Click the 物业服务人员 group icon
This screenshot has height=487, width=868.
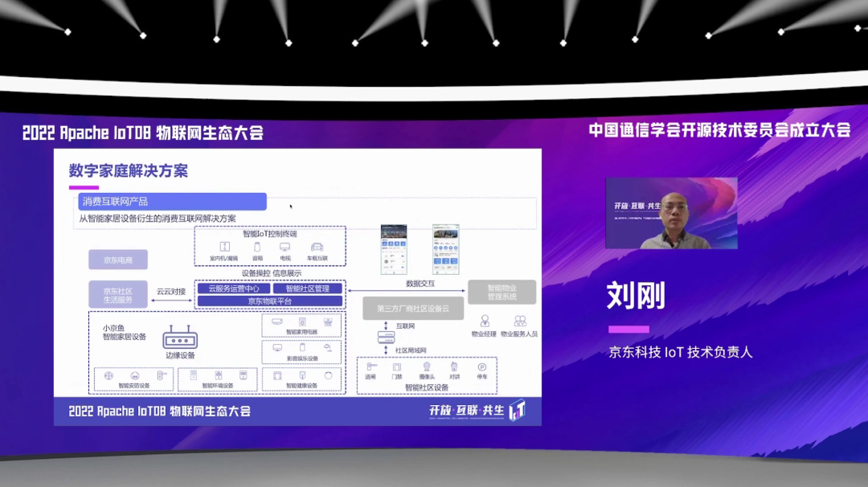pos(520,321)
